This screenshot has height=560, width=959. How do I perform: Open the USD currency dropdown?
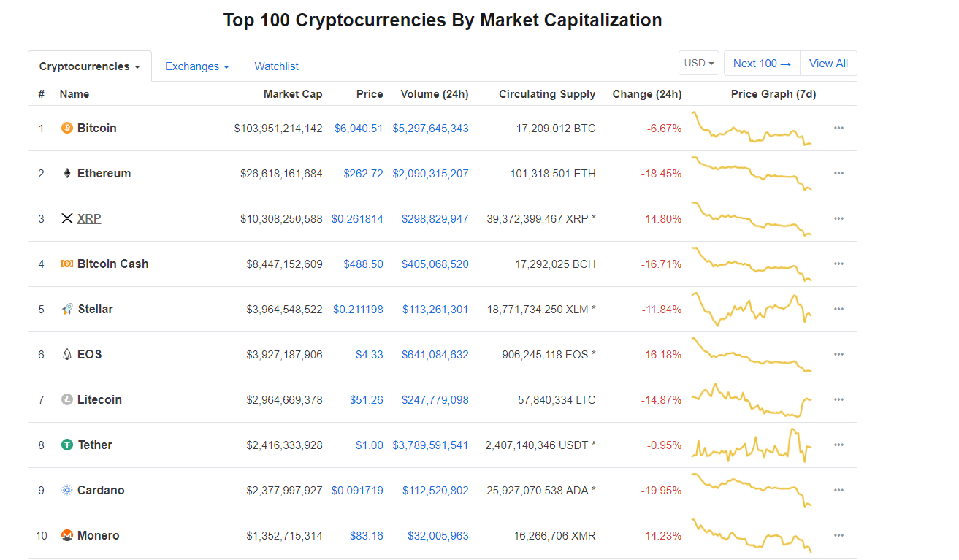point(698,63)
